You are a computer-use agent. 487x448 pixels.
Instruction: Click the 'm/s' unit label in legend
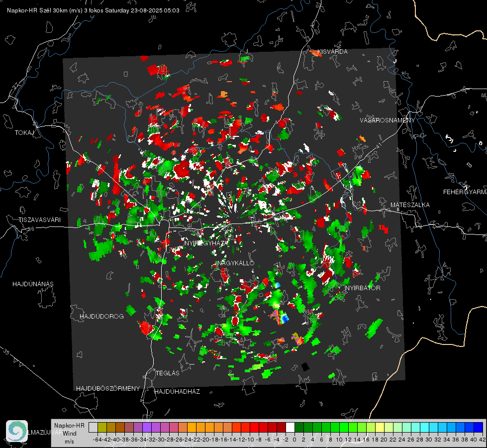[69, 442]
